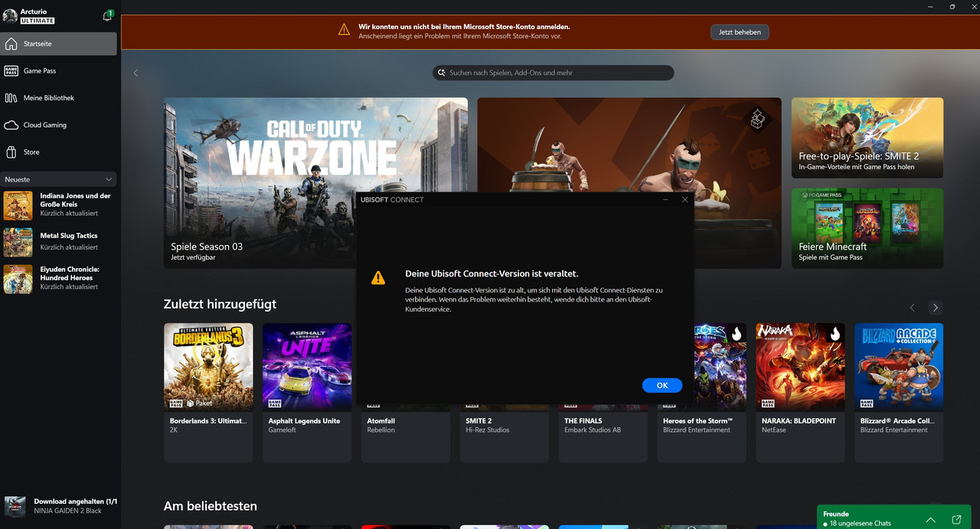The width and height of the screenshot is (980, 529).
Task: Open Store in the sidebar
Action: (x=59, y=152)
